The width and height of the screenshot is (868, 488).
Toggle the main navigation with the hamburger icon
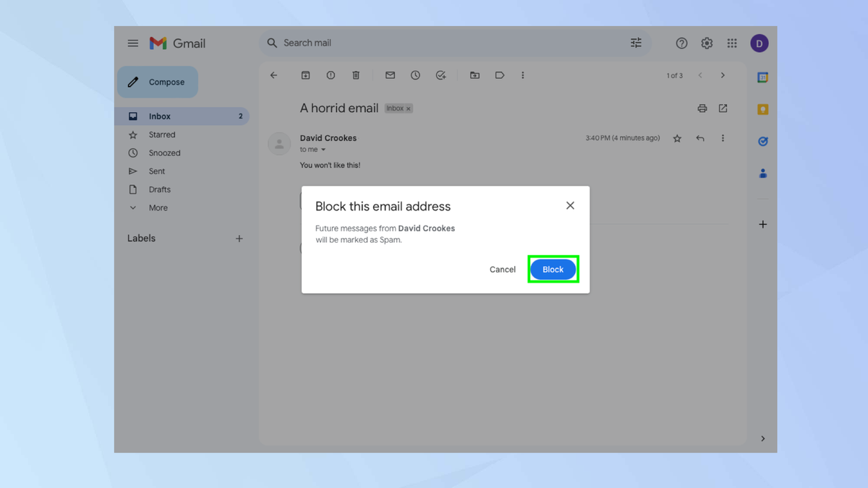[132, 43]
